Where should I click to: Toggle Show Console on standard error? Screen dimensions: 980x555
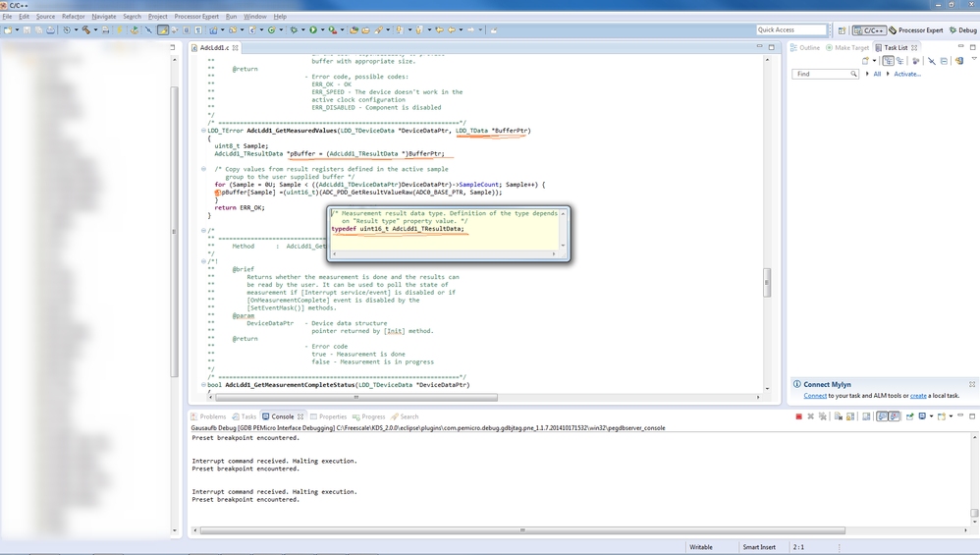[x=894, y=416]
